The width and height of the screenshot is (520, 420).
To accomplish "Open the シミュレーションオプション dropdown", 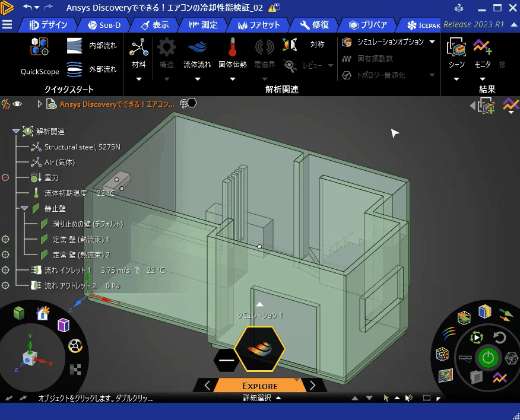I will tap(432, 42).
